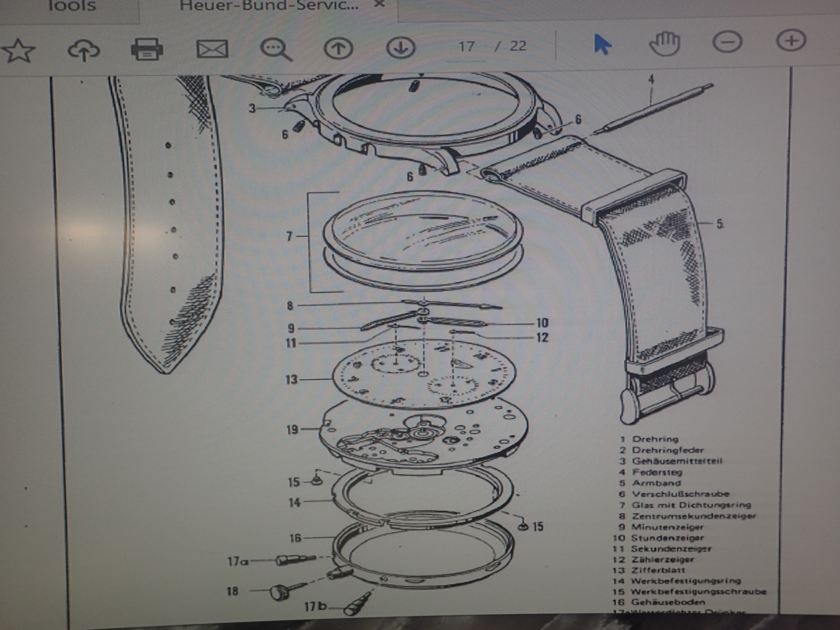Viewport: 840px width, 630px height.
Task: Switch to the hand pan tool
Action: [665, 43]
